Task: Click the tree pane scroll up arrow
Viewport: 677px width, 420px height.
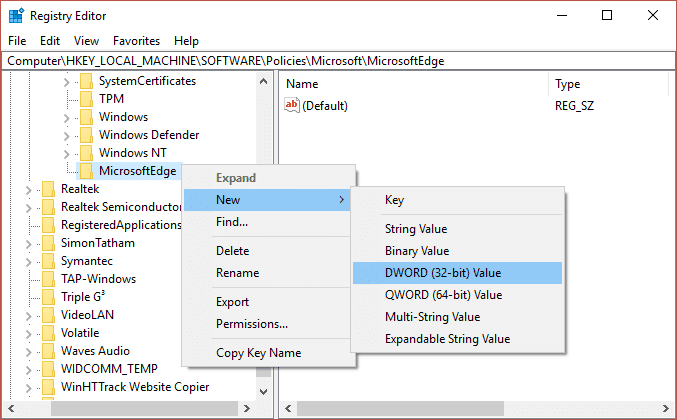Action: 263,81
